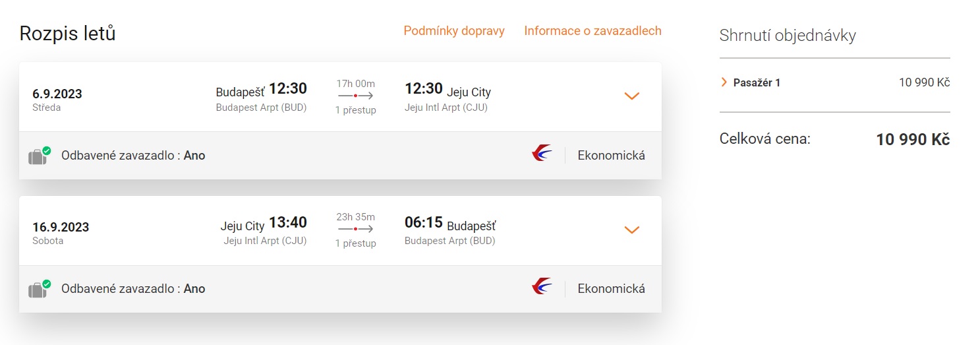Click the return flight stopover arrow icon
Image resolution: width=980 pixels, height=345 pixels.
tap(355, 229)
